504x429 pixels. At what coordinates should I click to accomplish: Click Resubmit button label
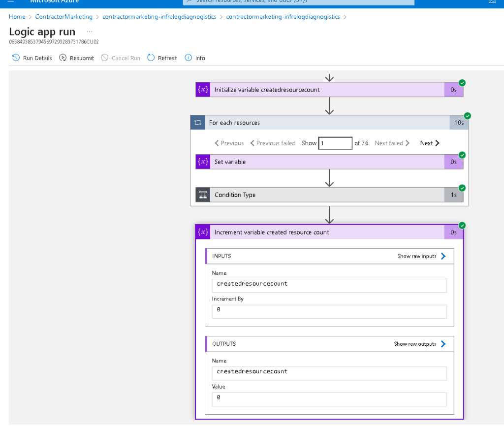point(82,58)
